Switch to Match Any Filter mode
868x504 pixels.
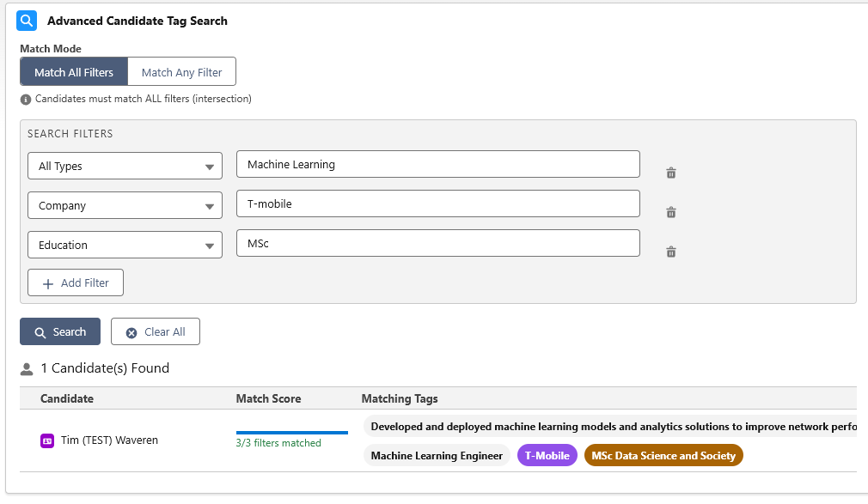pos(181,71)
